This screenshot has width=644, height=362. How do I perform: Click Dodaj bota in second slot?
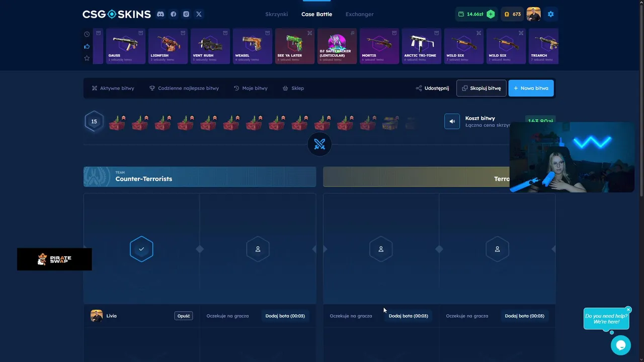tap(285, 316)
